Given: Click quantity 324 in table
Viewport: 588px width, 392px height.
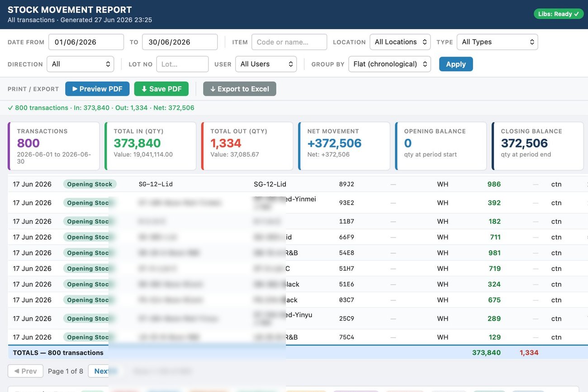Looking at the screenshot, I should (494, 284).
